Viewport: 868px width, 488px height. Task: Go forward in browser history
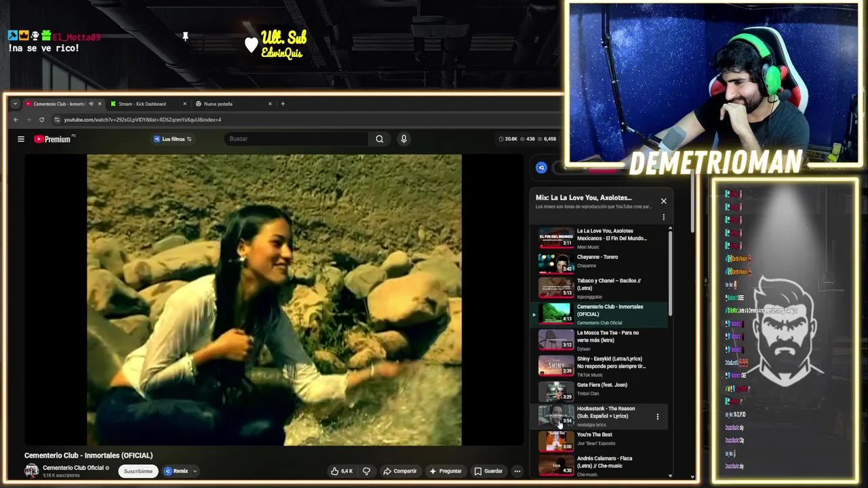28,120
